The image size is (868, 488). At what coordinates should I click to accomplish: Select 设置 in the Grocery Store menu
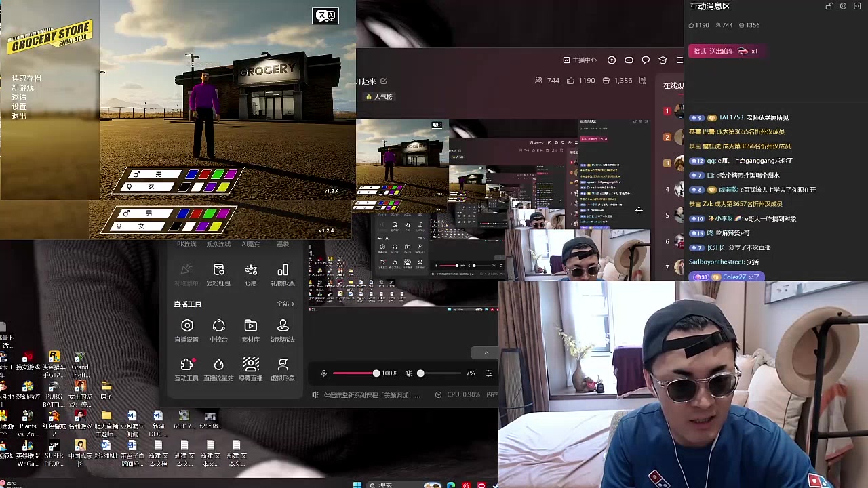pyautogui.click(x=19, y=107)
